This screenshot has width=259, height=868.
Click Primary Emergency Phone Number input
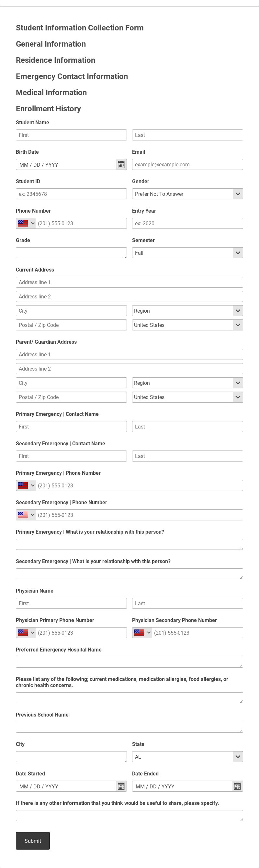click(139, 485)
